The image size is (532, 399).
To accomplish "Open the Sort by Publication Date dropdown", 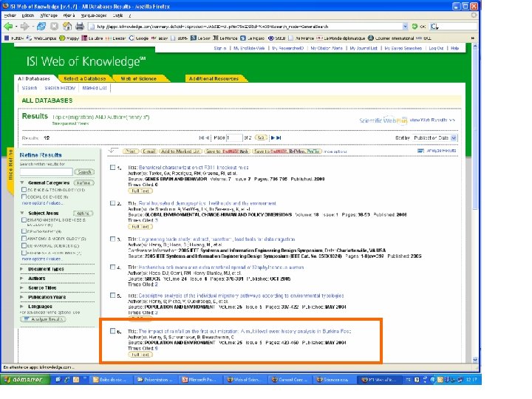I will point(435,137).
